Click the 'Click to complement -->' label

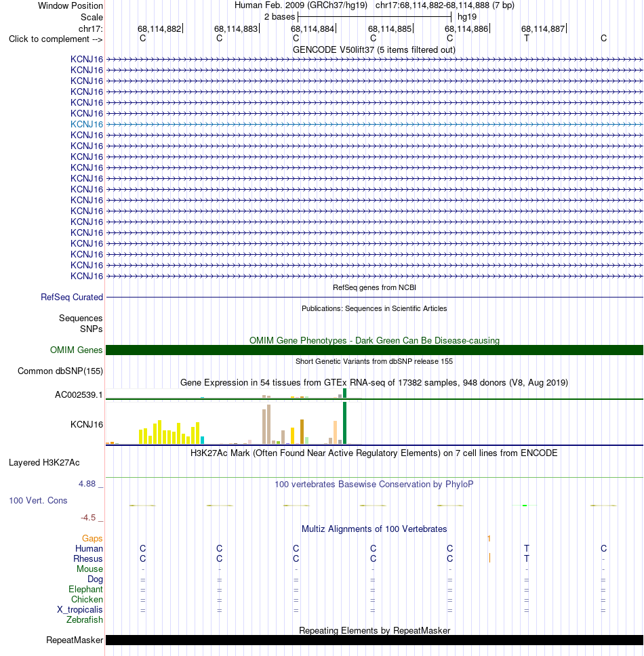[56, 39]
